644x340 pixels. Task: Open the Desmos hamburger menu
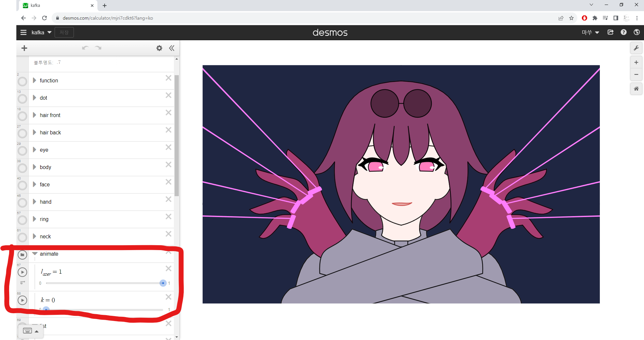click(x=24, y=32)
